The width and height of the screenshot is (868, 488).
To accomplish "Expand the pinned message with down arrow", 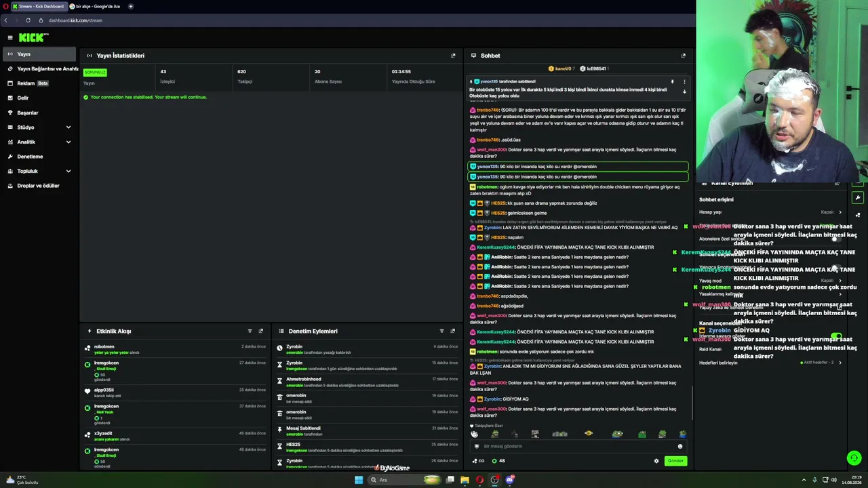I will click(684, 91).
